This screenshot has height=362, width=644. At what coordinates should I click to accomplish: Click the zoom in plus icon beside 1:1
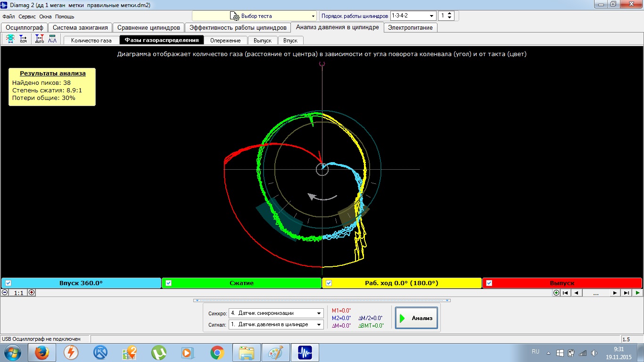(x=32, y=292)
